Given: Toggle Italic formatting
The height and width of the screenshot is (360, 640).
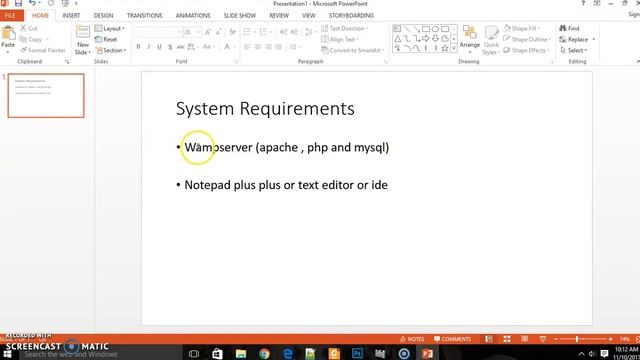Looking at the screenshot, I should pos(149,47).
